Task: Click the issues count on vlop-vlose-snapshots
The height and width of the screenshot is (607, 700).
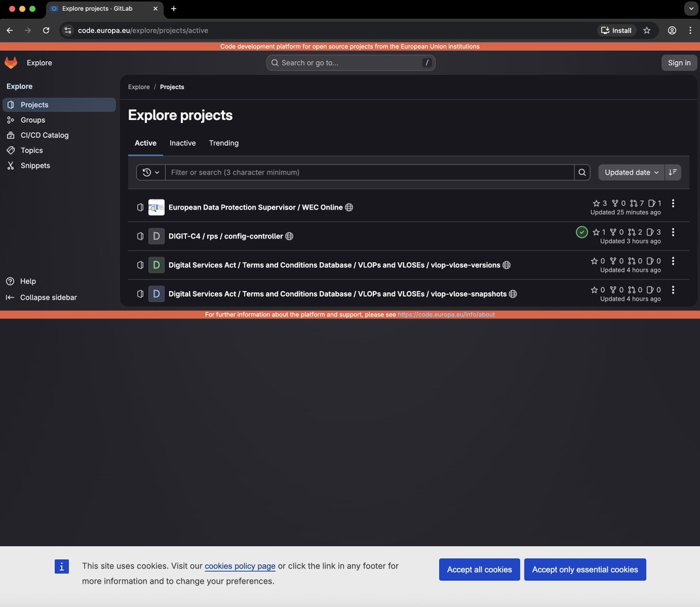Action: (x=654, y=290)
